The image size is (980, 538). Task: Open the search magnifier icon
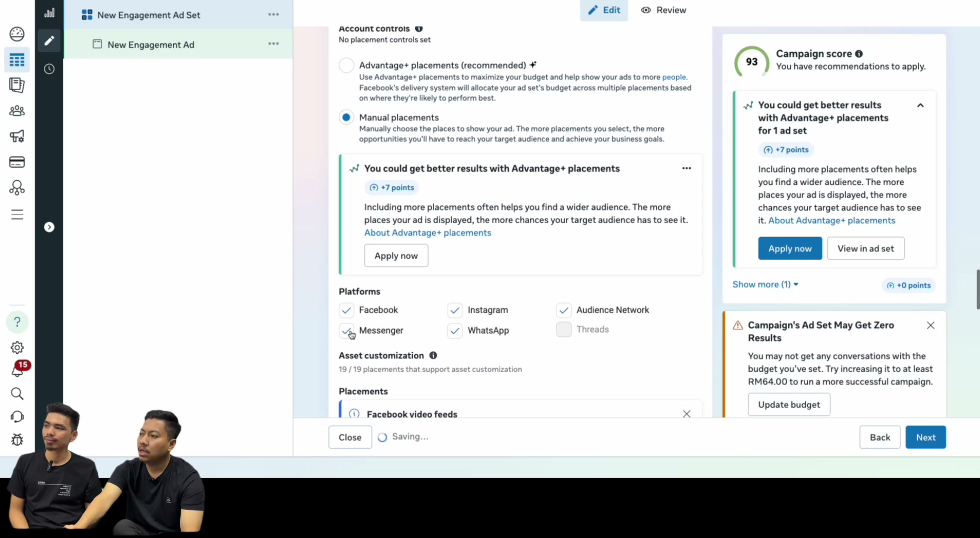click(17, 394)
